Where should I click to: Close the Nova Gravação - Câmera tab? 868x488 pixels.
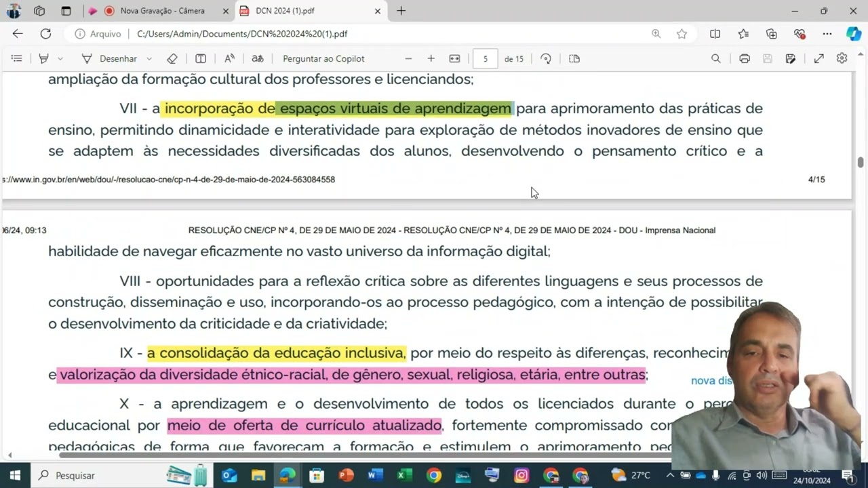(x=225, y=11)
